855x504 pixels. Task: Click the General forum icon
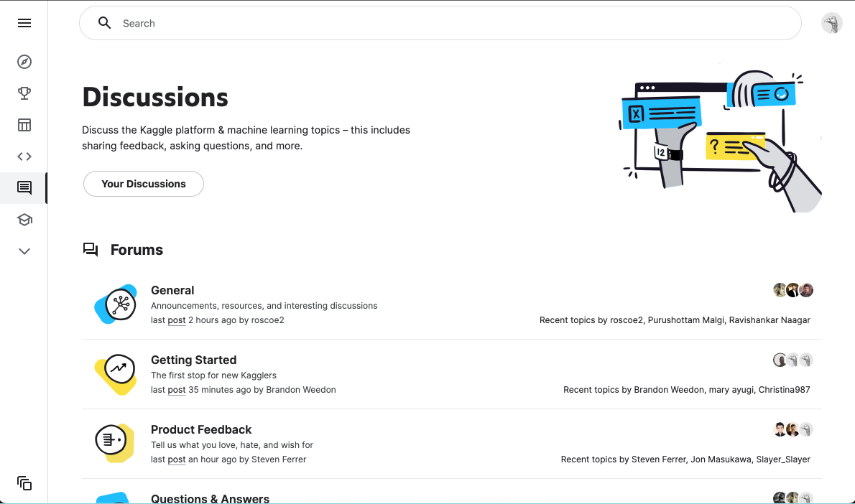tap(116, 304)
